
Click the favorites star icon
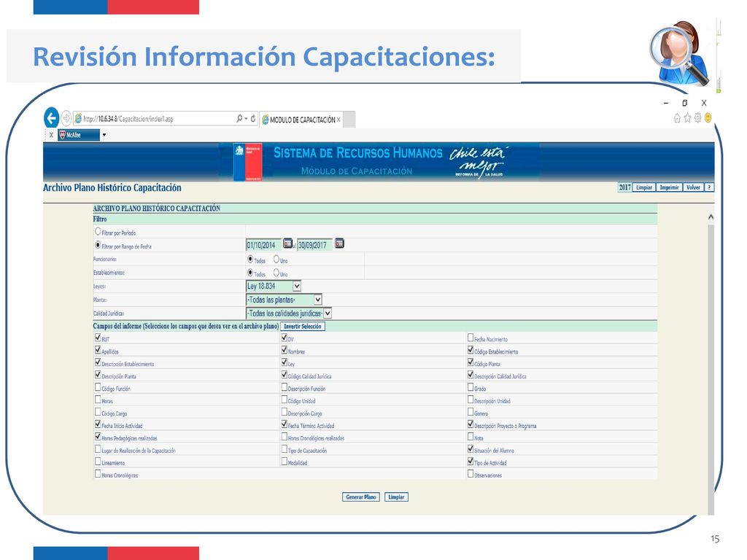click(687, 118)
